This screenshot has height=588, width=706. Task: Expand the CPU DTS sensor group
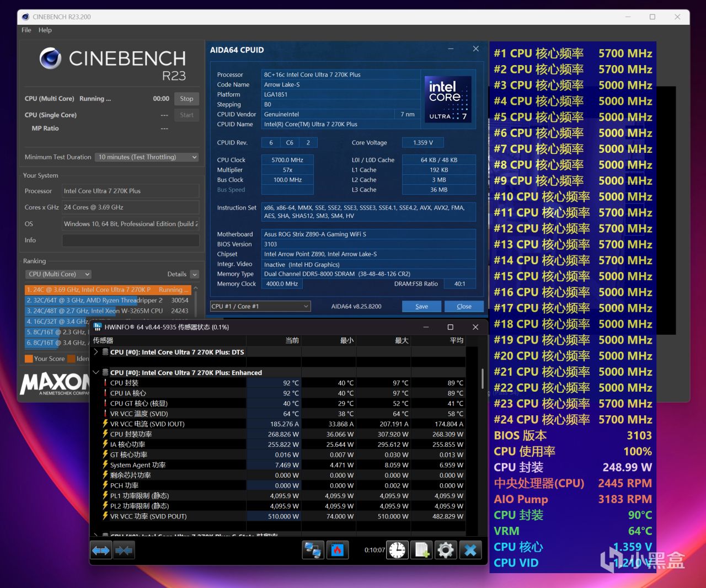click(x=96, y=352)
